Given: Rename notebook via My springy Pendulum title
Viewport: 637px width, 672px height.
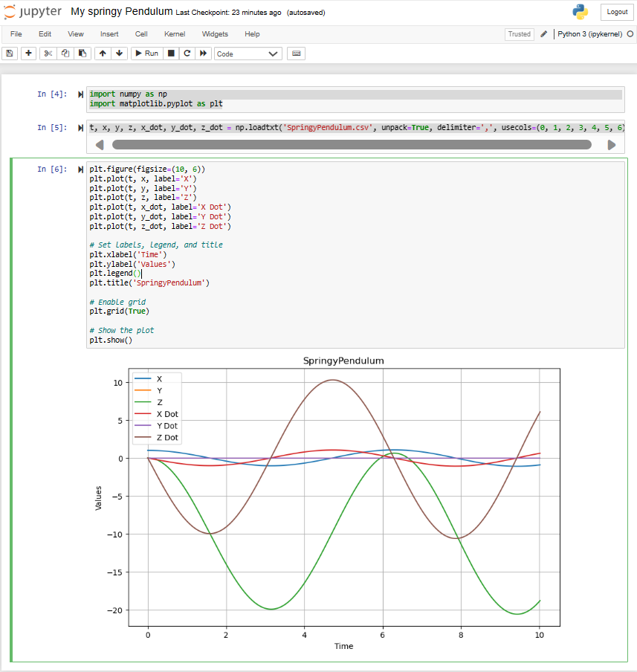Looking at the screenshot, I should coord(122,12).
